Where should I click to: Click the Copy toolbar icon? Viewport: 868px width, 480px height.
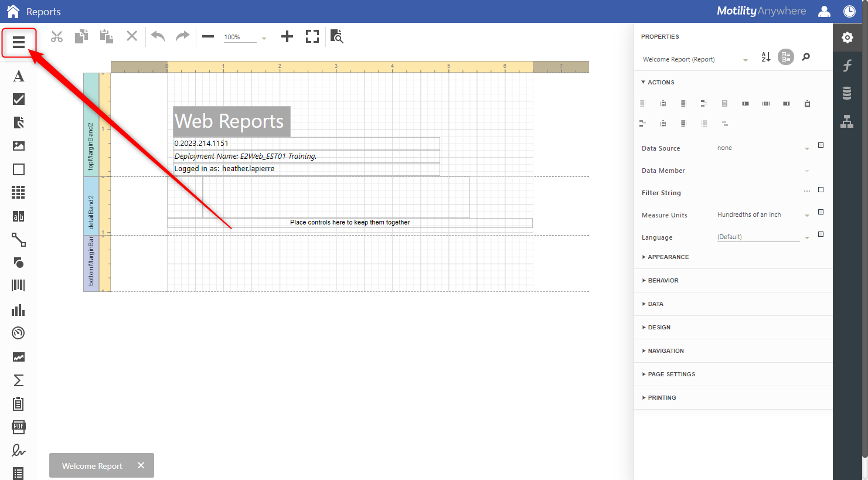pyautogui.click(x=81, y=36)
